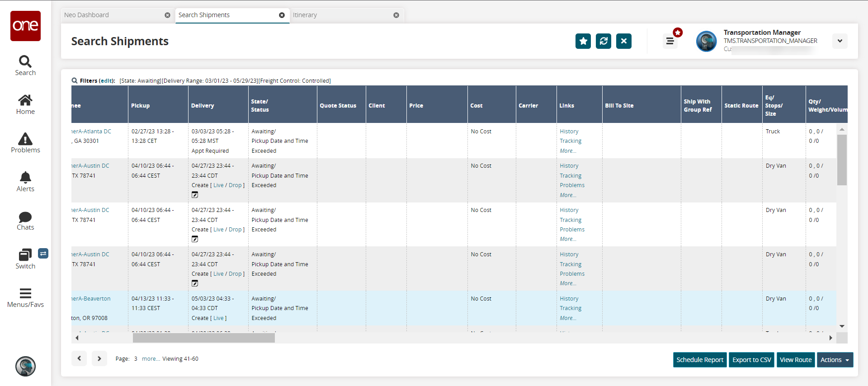Refresh the Search Shipments page
The height and width of the screenshot is (386, 868).
pyautogui.click(x=604, y=41)
